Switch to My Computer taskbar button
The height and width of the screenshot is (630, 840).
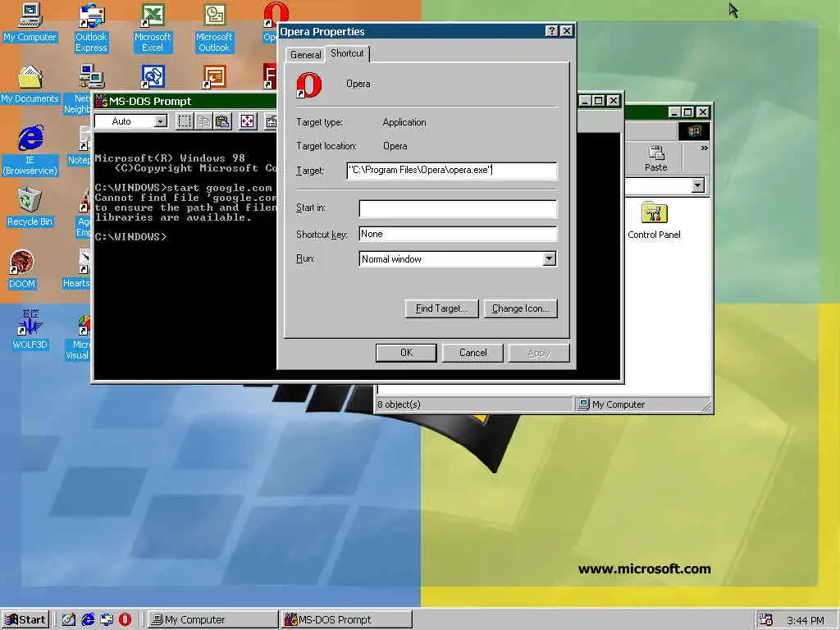[x=212, y=619]
